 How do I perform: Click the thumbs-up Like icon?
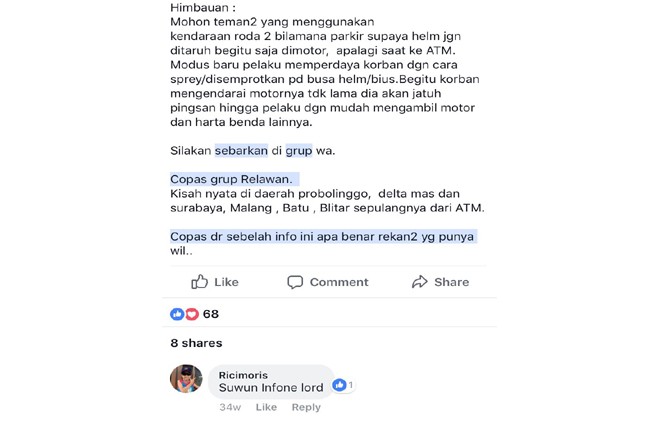[200, 282]
